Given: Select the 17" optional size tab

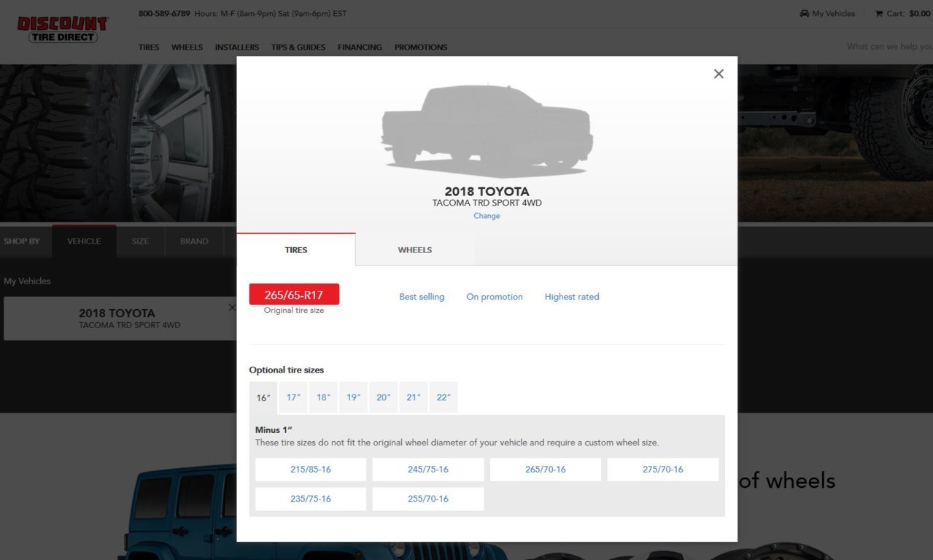Looking at the screenshot, I should pos(293,397).
